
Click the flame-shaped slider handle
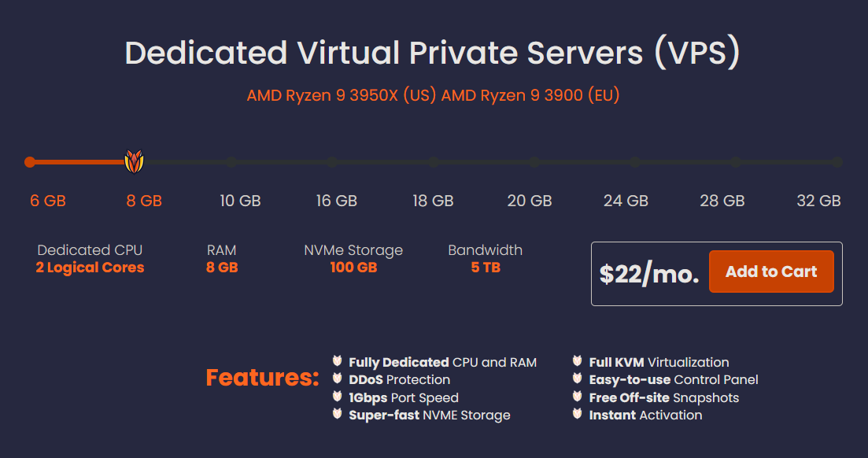[x=132, y=161]
